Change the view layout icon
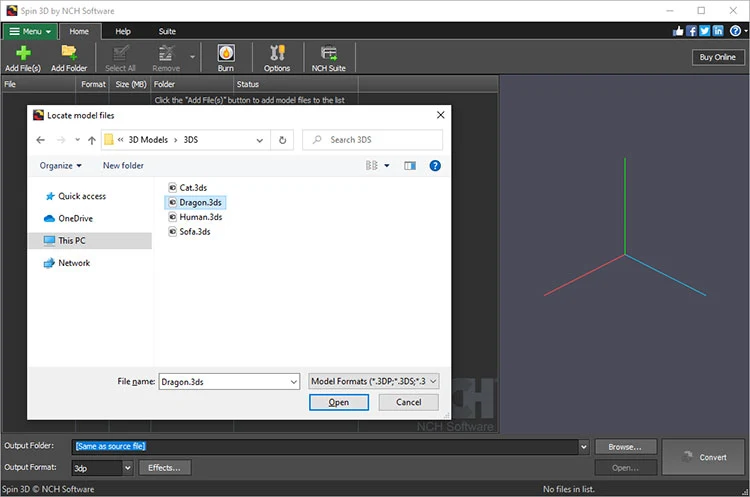 (x=372, y=166)
